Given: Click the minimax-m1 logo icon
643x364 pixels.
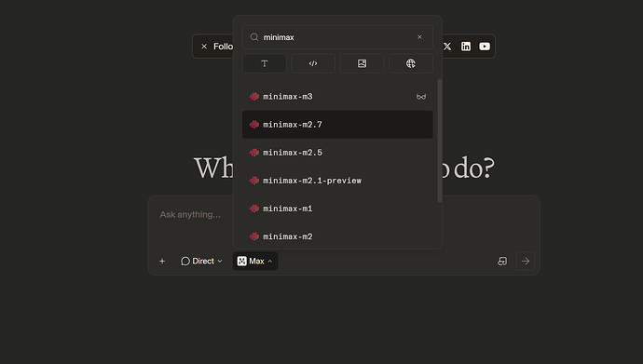Looking at the screenshot, I should coord(254,209).
